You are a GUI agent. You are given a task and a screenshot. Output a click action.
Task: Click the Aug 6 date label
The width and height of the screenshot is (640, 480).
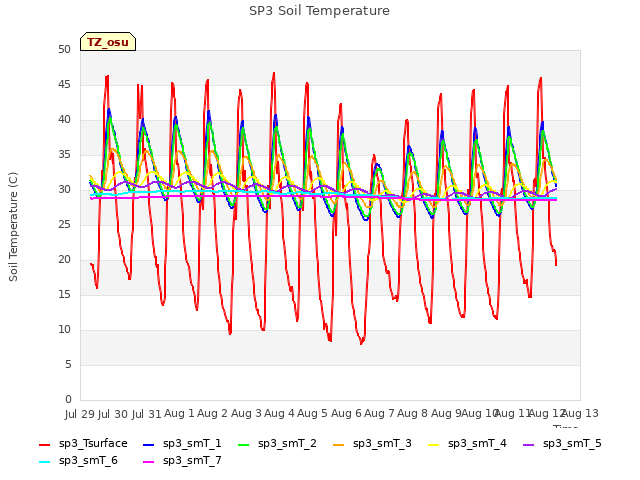(x=346, y=414)
